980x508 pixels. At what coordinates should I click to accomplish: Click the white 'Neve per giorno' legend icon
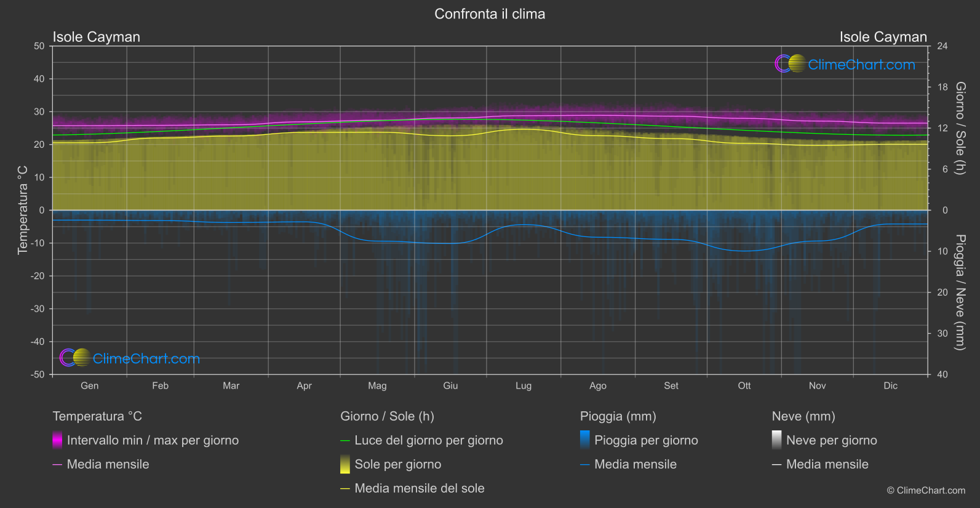coord(776,440)
